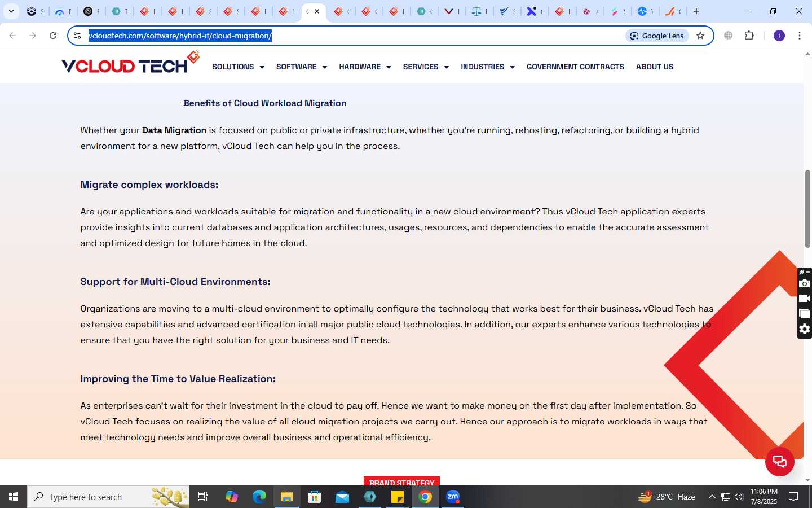Click 'Improving the Time to Value Realization:' heading
812x508 pixels.
[x=178, y=379]
